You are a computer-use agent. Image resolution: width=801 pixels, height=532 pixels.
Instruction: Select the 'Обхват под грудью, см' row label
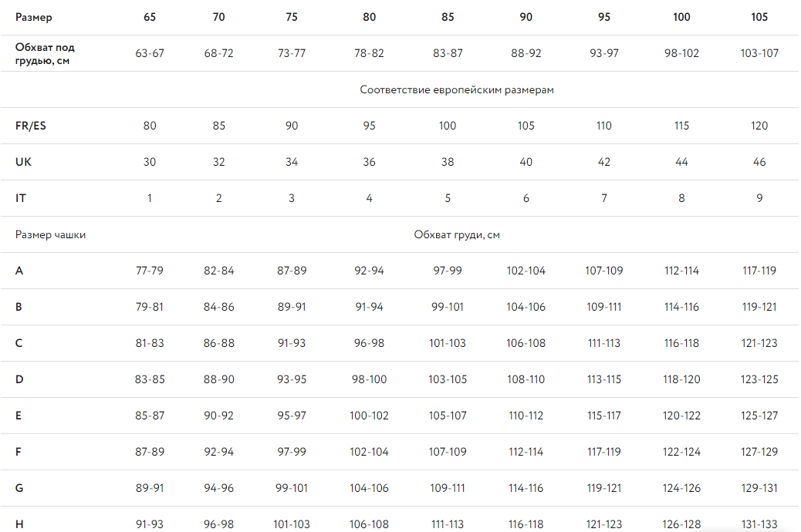tap(45, 54)
